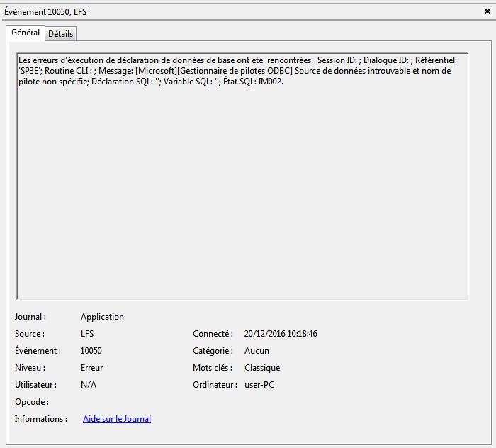Click the Ordinateur value user-PC

tap(259, 385)
